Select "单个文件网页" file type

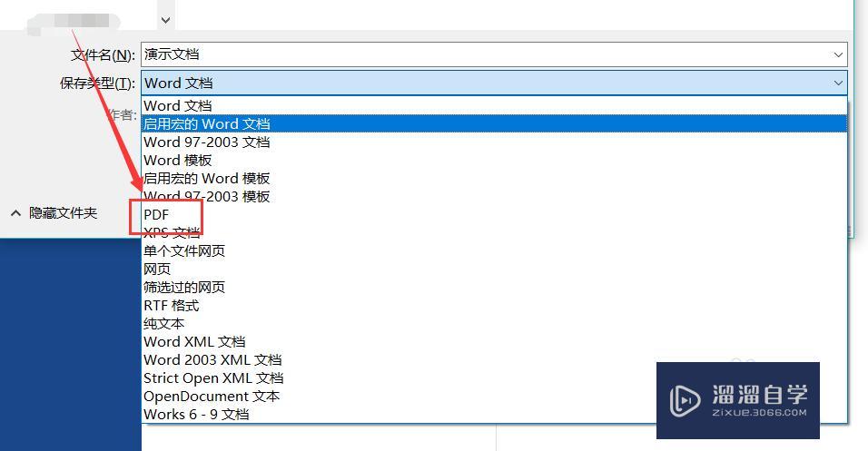click(x=494, y=251)
